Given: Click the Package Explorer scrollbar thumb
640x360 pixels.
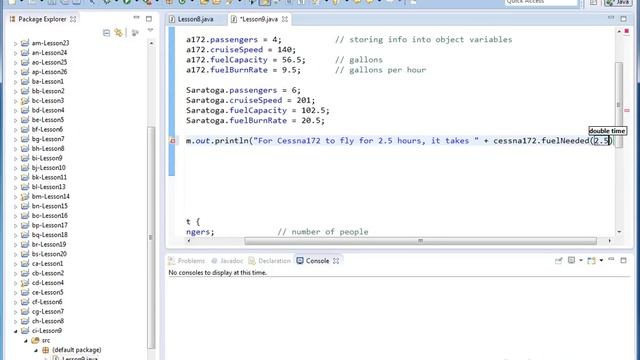Looking at the screenshot, I should [x=151, y=237].
